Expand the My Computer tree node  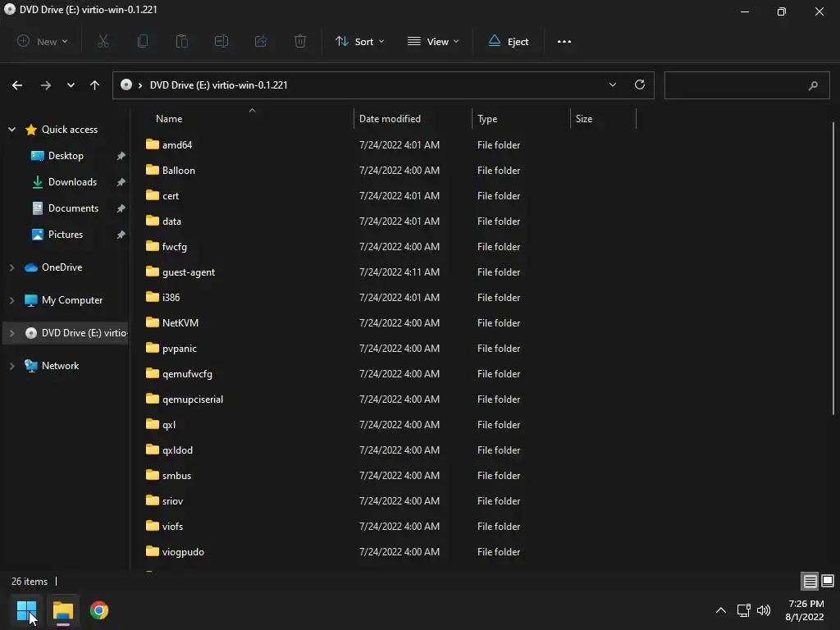11,300
